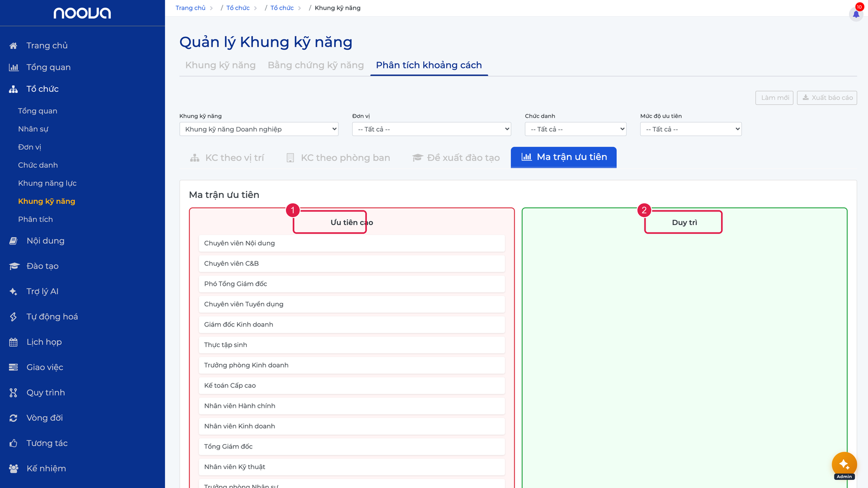Click the Xuất báo cáo button
The width and height of the screenshot is (868, 488).
point(827,98)
